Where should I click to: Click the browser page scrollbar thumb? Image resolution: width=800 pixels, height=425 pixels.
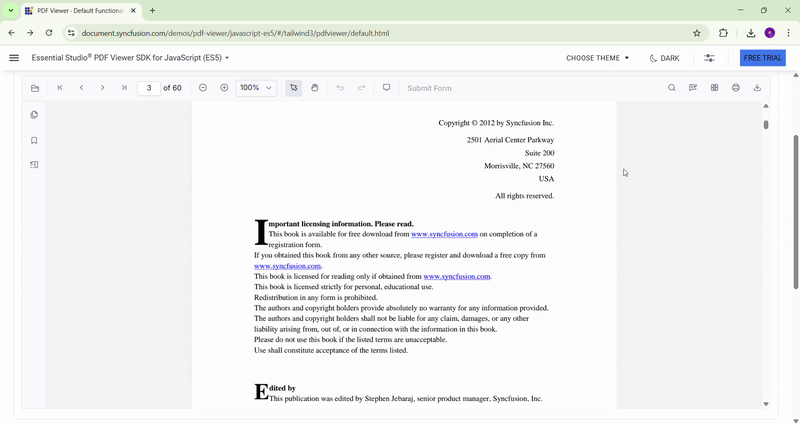pyautogui.click(x=796, y=212)
